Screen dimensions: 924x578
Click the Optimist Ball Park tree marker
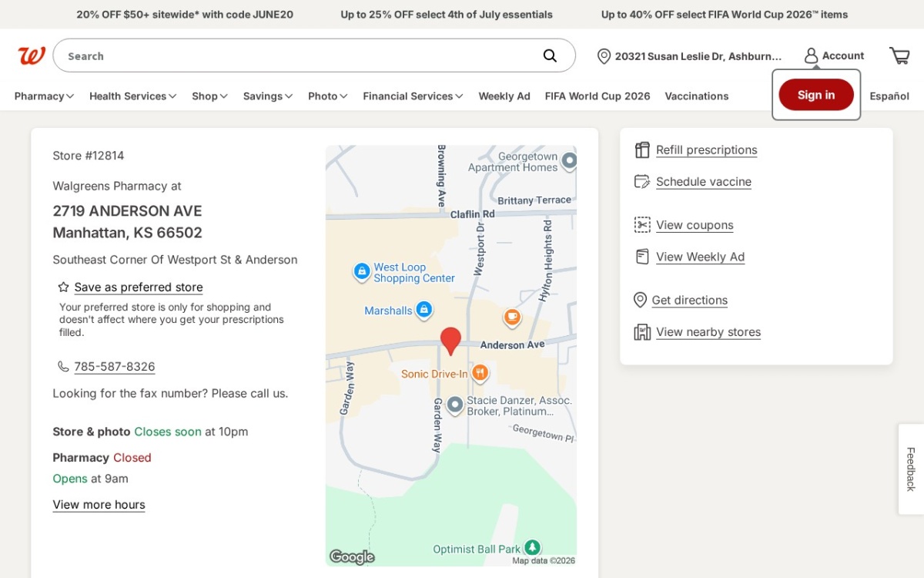(x=532, y=547)
